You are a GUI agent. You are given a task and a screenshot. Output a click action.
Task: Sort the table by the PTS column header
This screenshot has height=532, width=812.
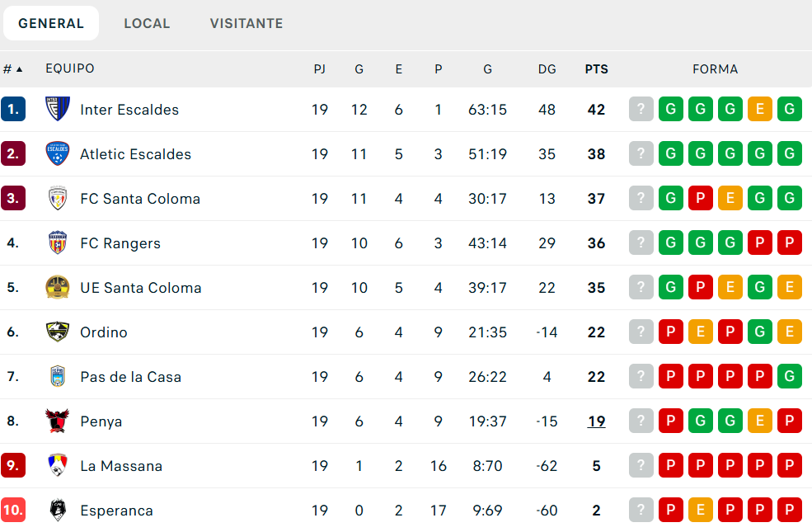(x=596, y=68)
